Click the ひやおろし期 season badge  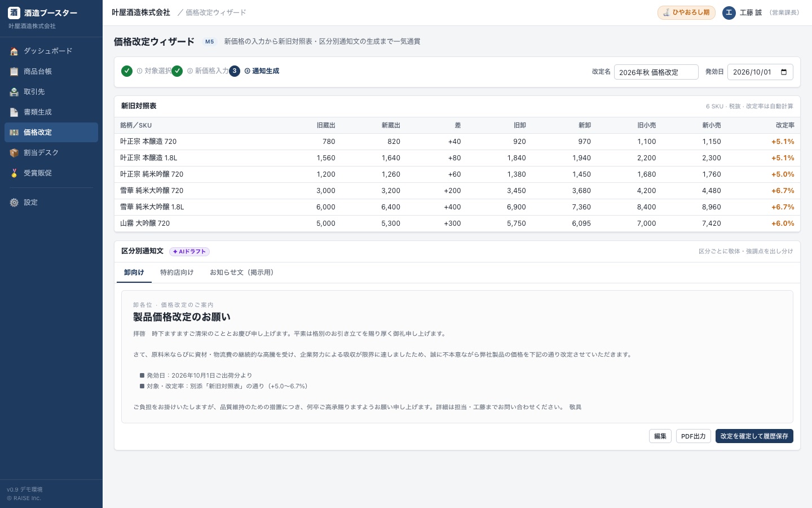pos(686,12)
